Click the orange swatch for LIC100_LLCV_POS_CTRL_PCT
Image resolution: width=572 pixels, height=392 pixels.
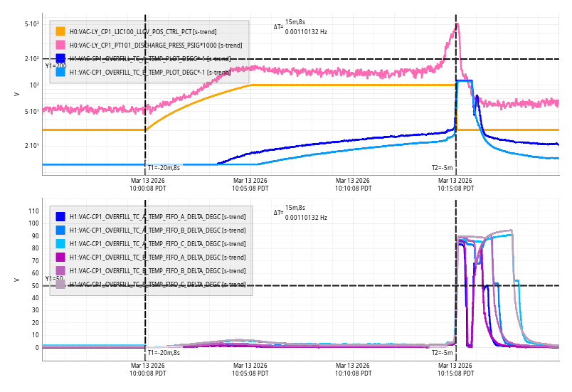point(60,31)
